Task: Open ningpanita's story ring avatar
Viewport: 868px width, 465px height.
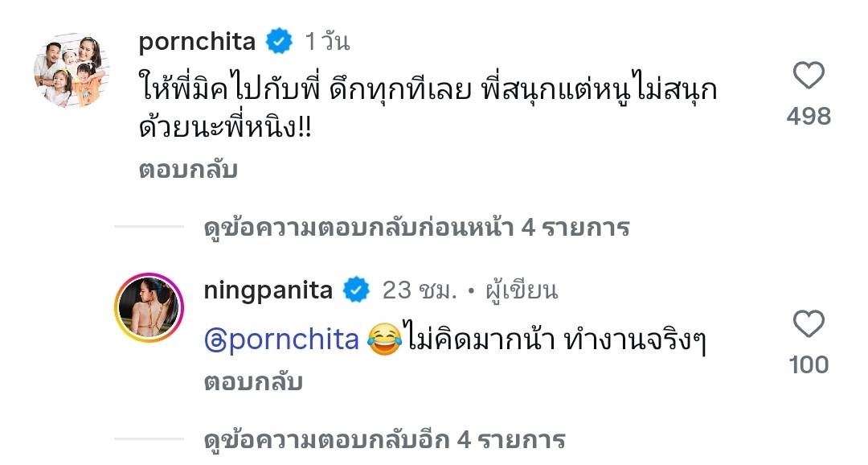Action: tap(149, 307)
